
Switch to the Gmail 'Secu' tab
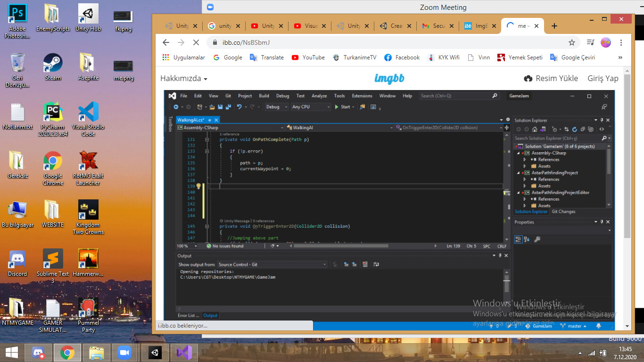click(x=437, y=26)
